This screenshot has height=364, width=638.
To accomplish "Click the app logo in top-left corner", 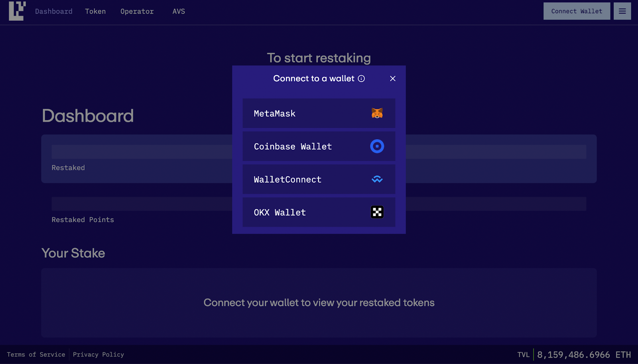I will tap(16, 11).
